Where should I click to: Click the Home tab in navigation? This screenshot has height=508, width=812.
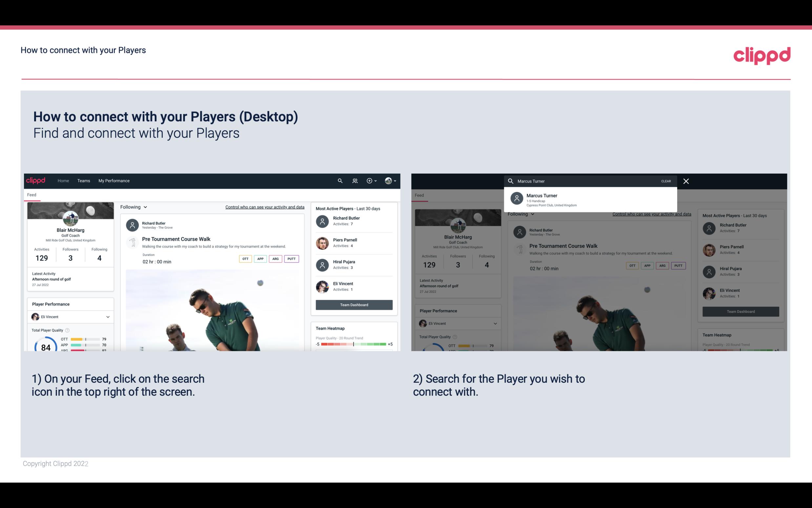[63, 180]
